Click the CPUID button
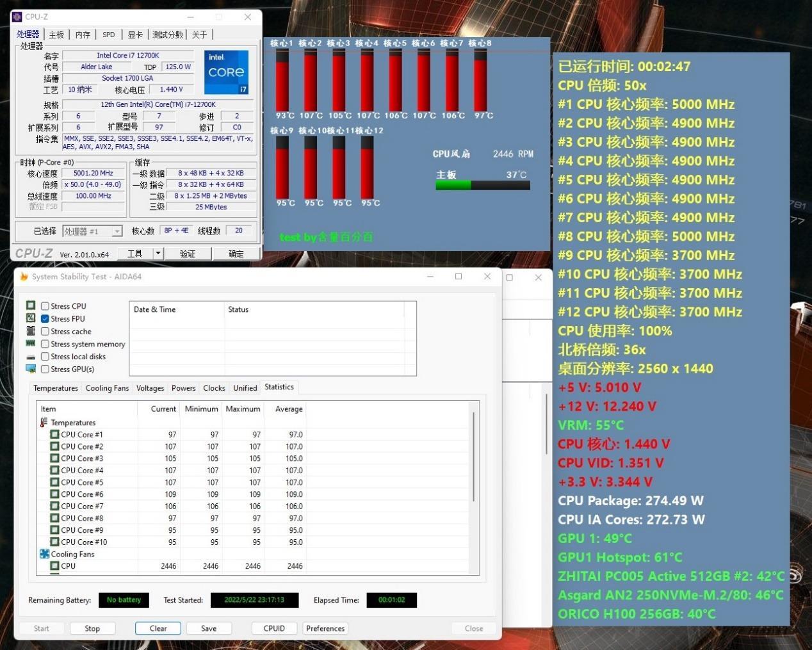Viewport: 812px width, 650px height. click(274, 628)
